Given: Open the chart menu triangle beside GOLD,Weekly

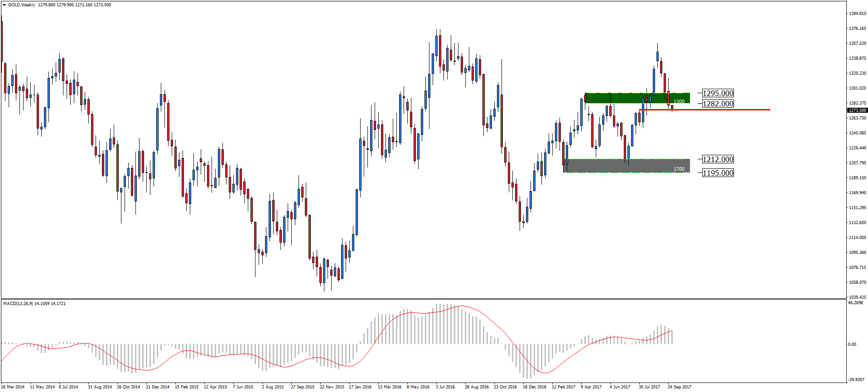Looking at the screenshot, I should point(5,5).
